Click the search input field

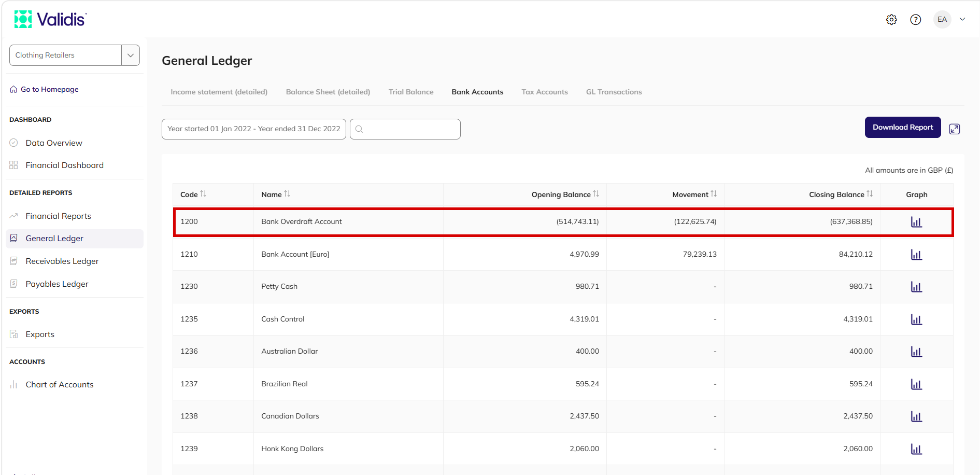coord(405,129)
